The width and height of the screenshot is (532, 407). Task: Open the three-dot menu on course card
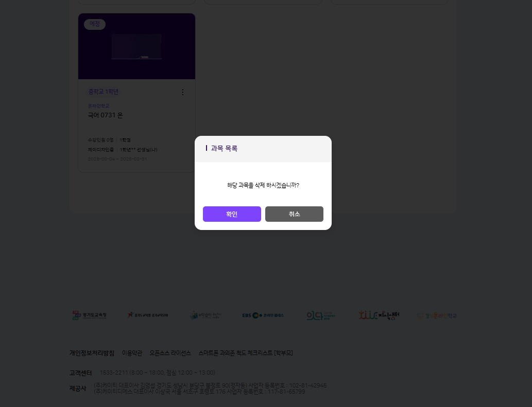tap(182, 92)
